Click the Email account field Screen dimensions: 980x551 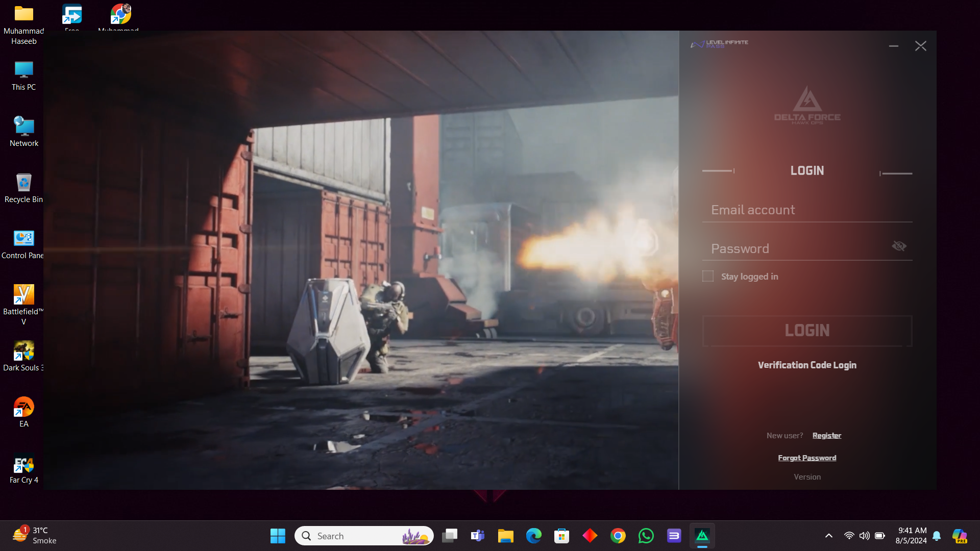pyautogui.click(x=806, y=210)
